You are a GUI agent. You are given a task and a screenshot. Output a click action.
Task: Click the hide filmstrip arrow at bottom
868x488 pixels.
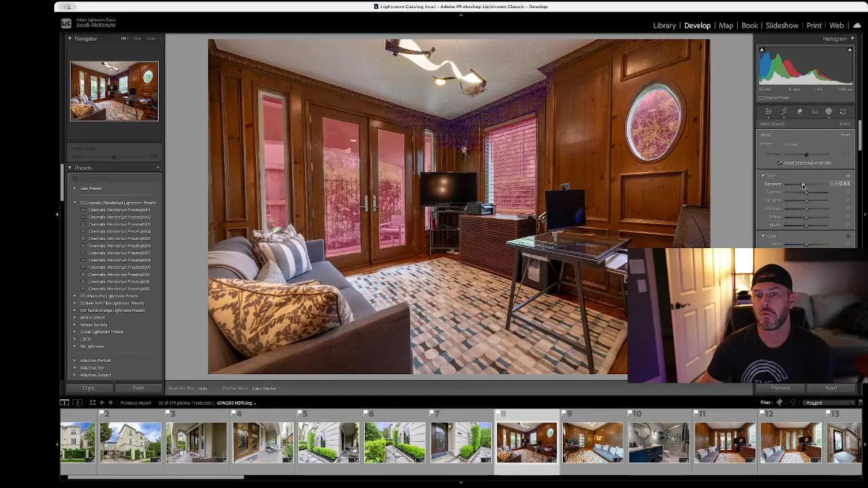pos(461,483)
